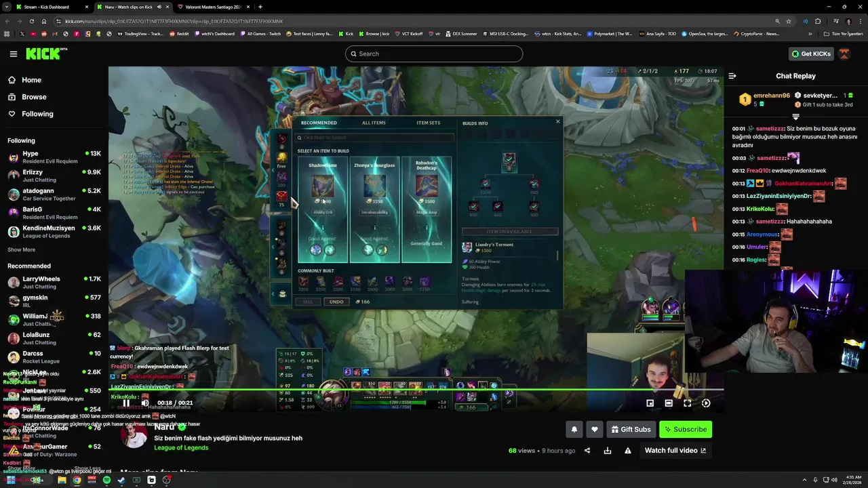868x488 pixels.
Task: Open Hype channel in Following list
Action: point(54,157)
